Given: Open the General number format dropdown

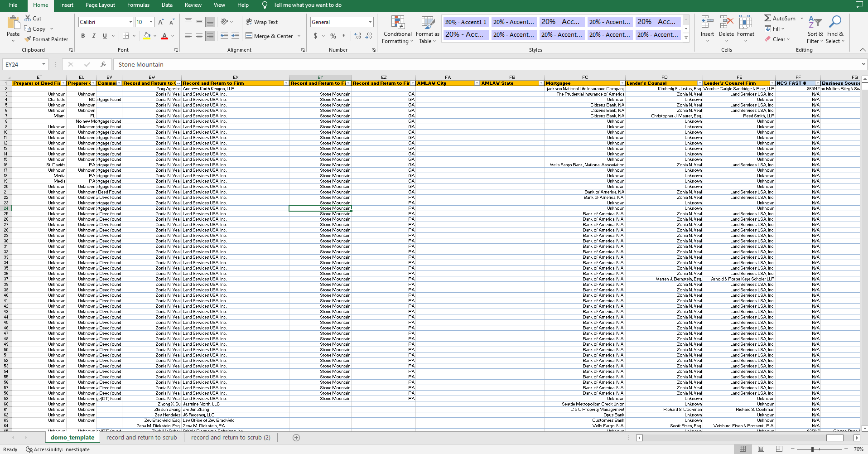Looking at the screenshot, I should click(370, 22).
